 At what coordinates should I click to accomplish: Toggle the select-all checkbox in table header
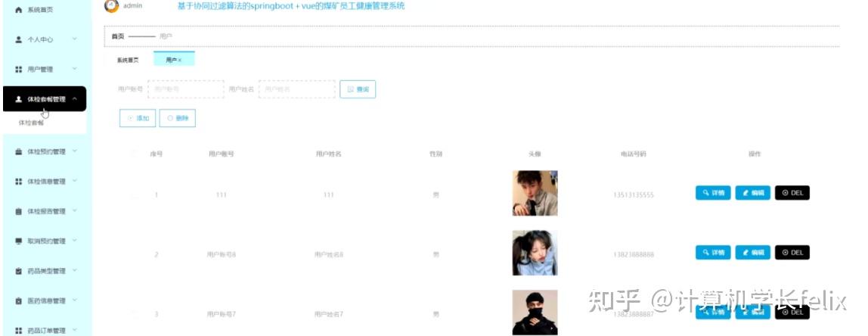click(133, 154)
